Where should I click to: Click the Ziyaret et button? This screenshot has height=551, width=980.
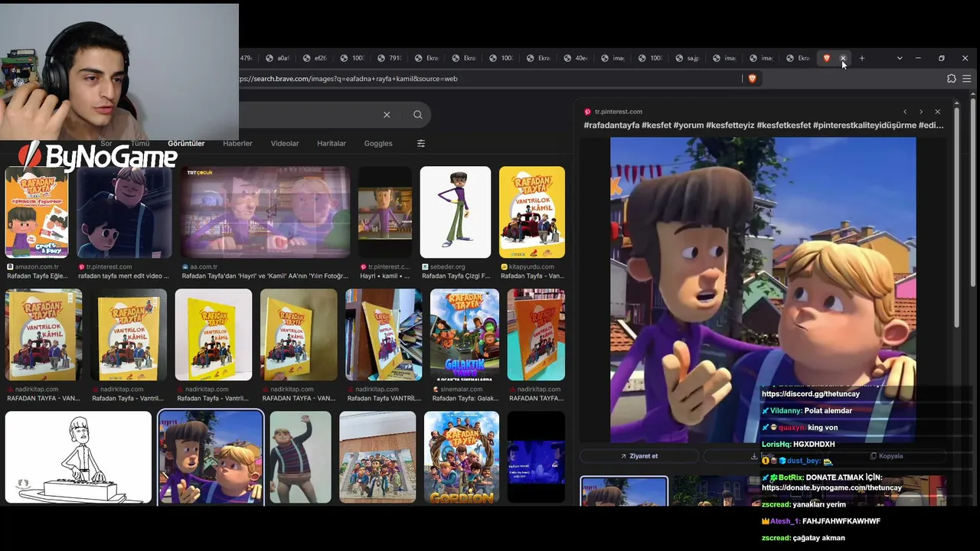[639, 456]
